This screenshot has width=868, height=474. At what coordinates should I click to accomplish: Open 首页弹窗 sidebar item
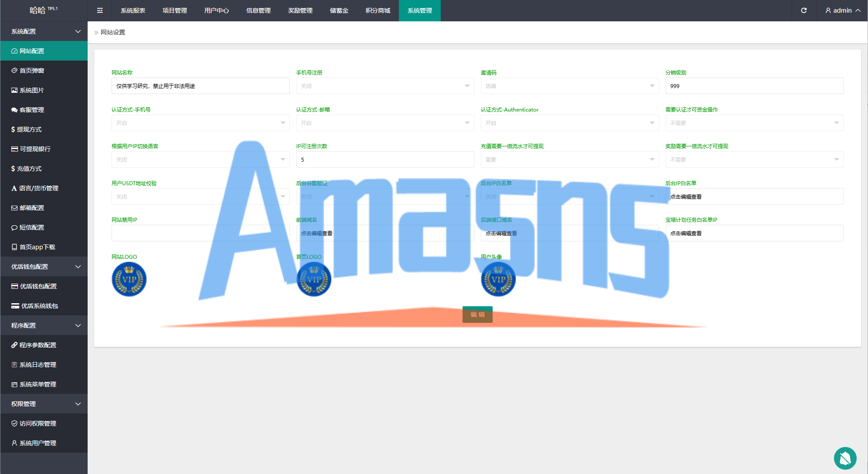point(32,71)
